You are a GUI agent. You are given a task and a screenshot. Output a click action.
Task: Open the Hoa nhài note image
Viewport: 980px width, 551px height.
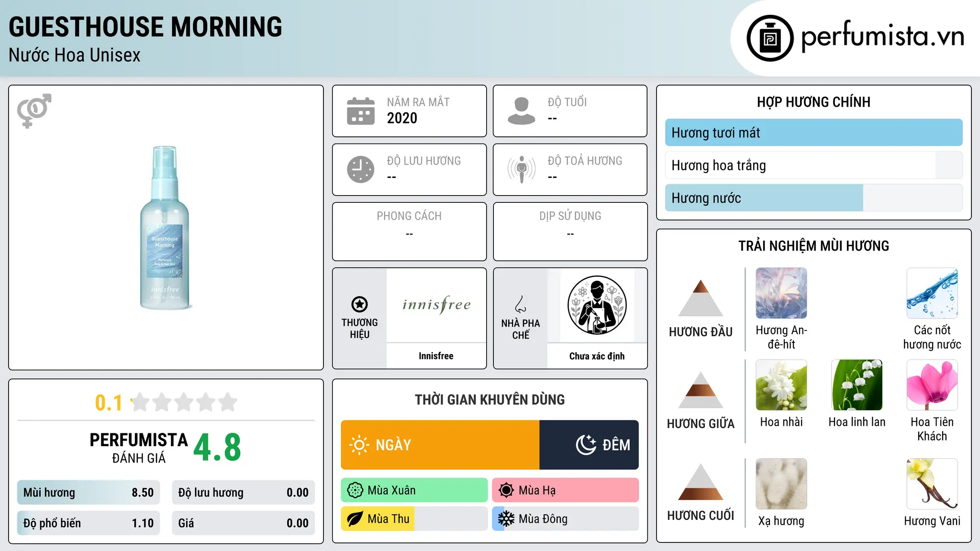coord(781,385)
